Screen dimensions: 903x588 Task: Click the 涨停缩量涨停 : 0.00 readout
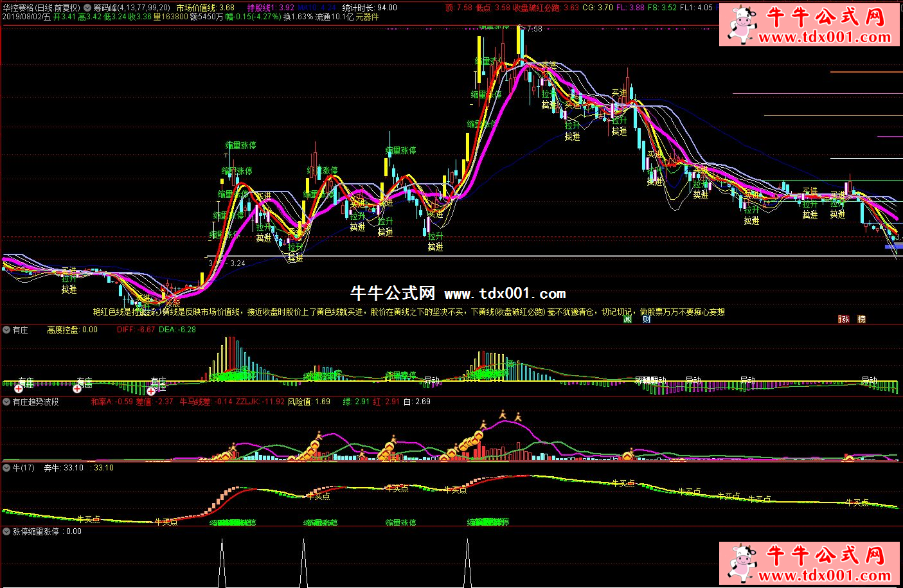pos(48,532)
